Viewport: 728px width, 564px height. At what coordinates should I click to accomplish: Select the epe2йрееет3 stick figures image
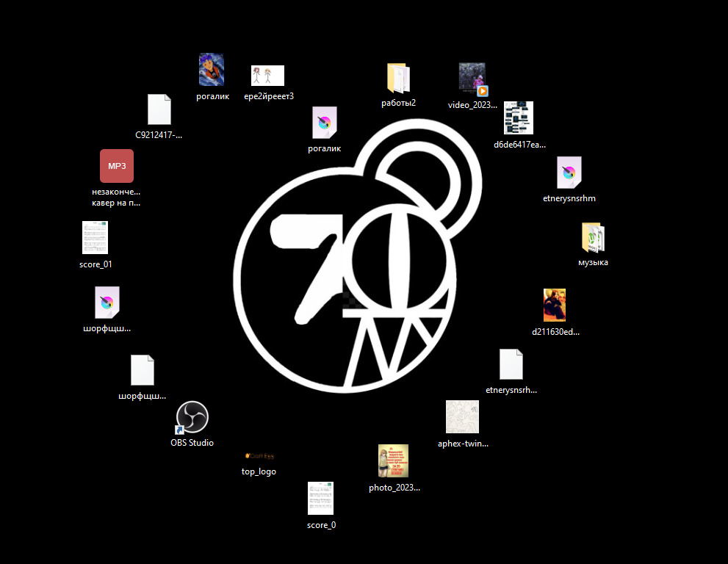(268, 76)
